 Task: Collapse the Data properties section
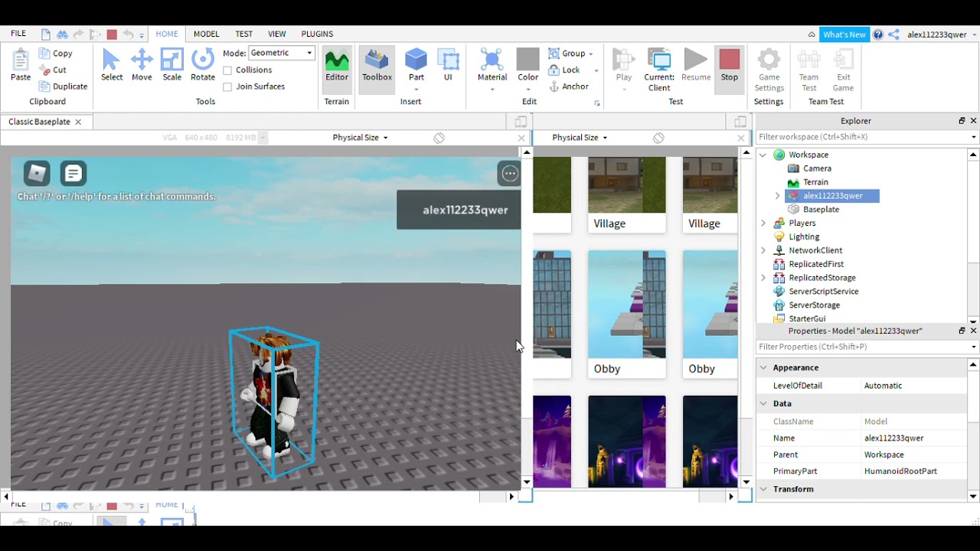tap(763, 403)
